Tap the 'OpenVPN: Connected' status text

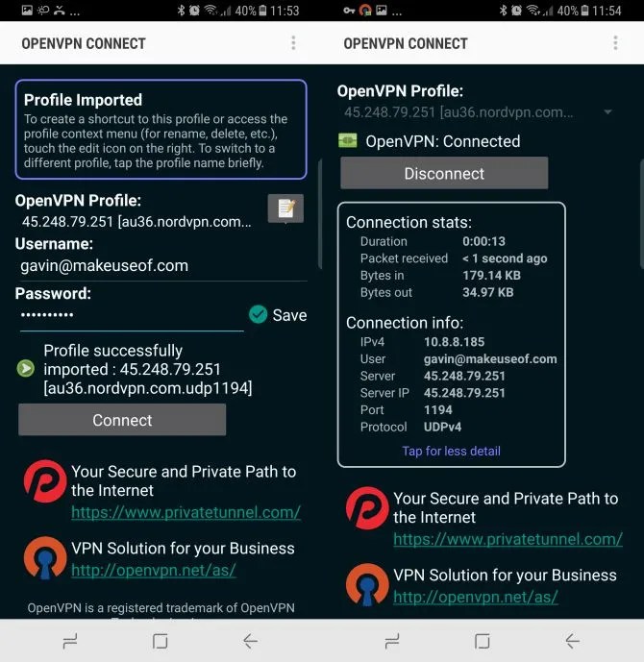coord(443,141)
